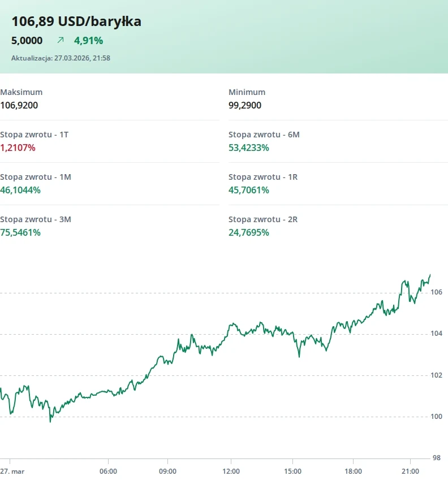Click the 21:00 time axis label
The height and width of the screenshot is (489, 448).
(x=410, y=471)
